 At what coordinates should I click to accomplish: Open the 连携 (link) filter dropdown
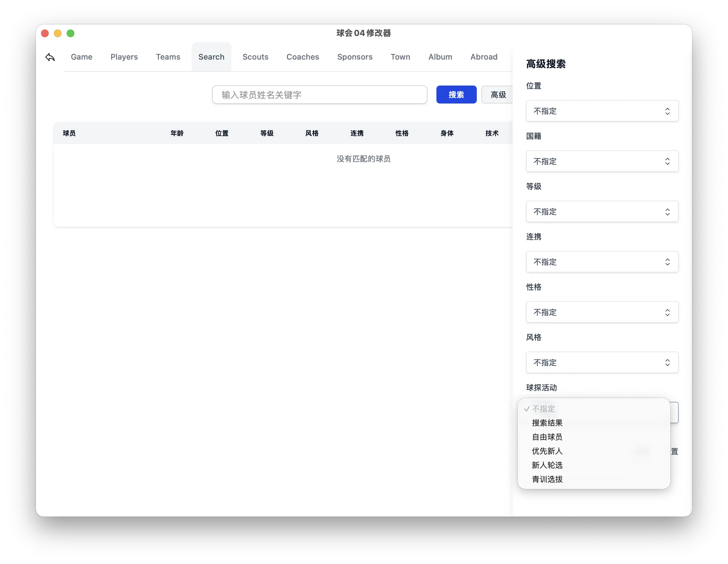point(601,262)
